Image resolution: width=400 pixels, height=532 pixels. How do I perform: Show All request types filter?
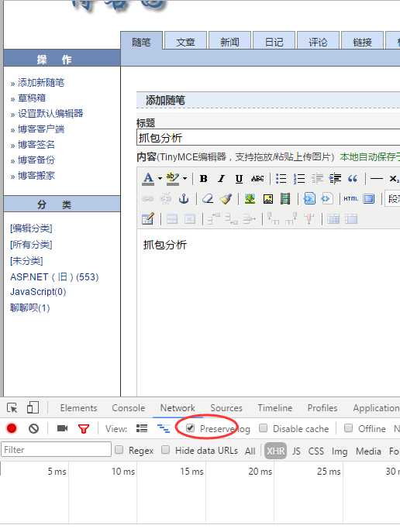click(x=250, y=451)
